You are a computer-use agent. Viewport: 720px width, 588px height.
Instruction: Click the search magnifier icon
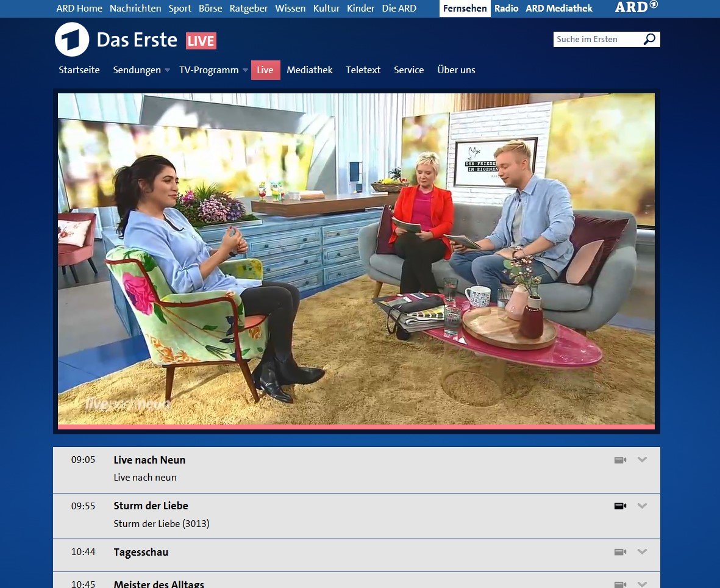(x=649, y=40)
